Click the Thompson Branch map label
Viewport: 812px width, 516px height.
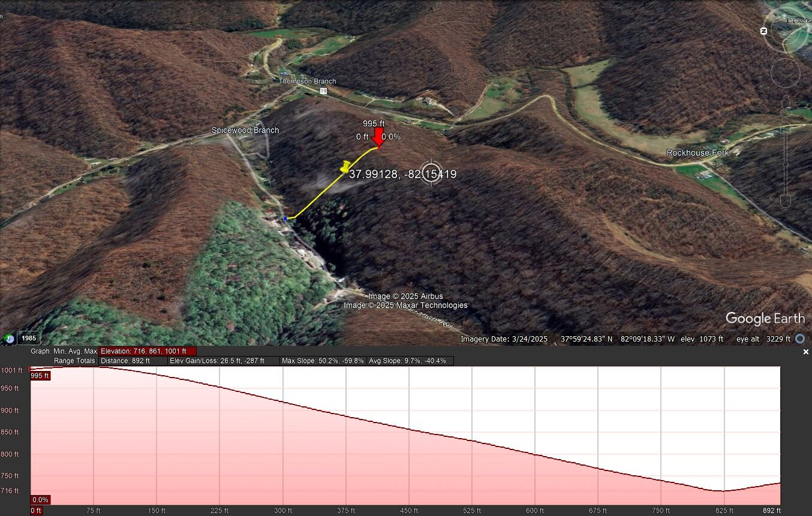307,81
